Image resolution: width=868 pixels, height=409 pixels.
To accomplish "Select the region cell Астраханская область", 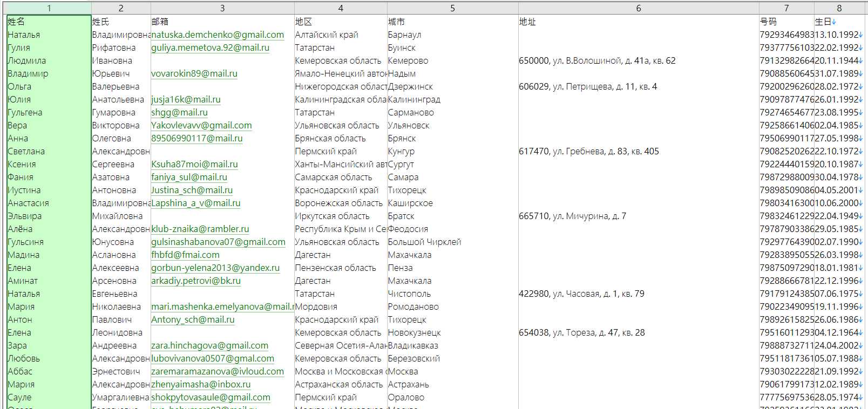I will (341, 384).
